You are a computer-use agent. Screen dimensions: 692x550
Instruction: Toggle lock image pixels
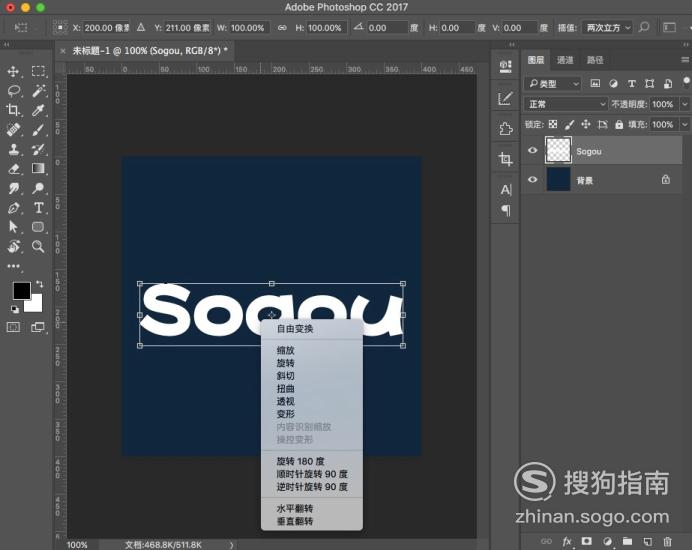tap(569, 124)
